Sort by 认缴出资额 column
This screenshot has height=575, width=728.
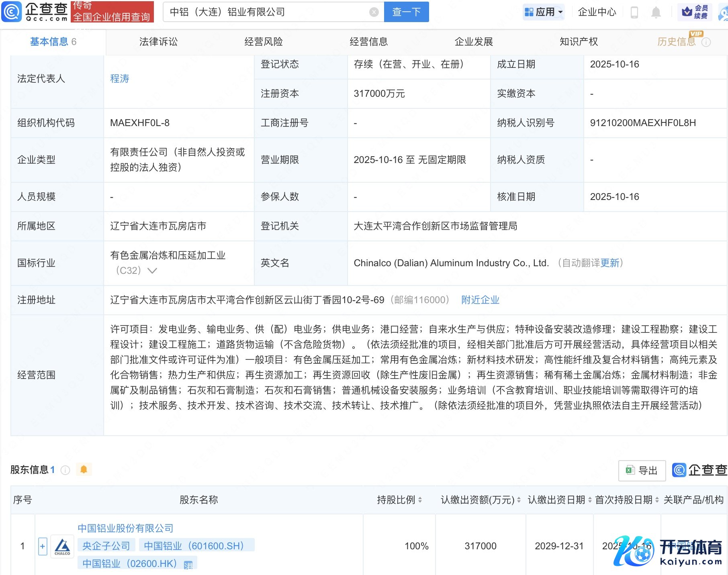519,500
